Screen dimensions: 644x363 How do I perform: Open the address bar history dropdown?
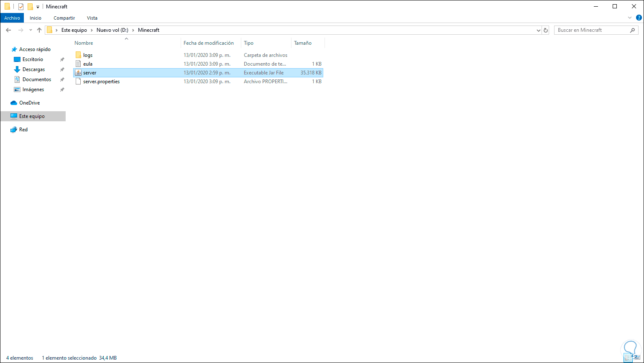click(539, 30)
